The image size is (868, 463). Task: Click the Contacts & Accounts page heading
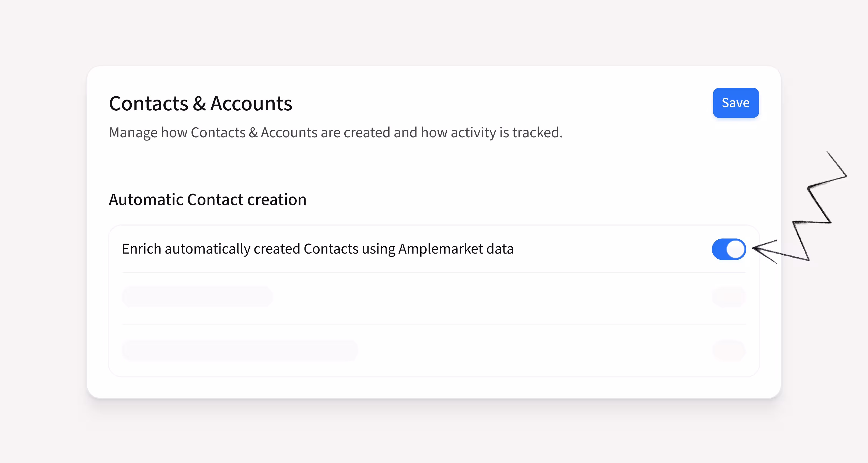pyautogui.click(x=201, y=103)
